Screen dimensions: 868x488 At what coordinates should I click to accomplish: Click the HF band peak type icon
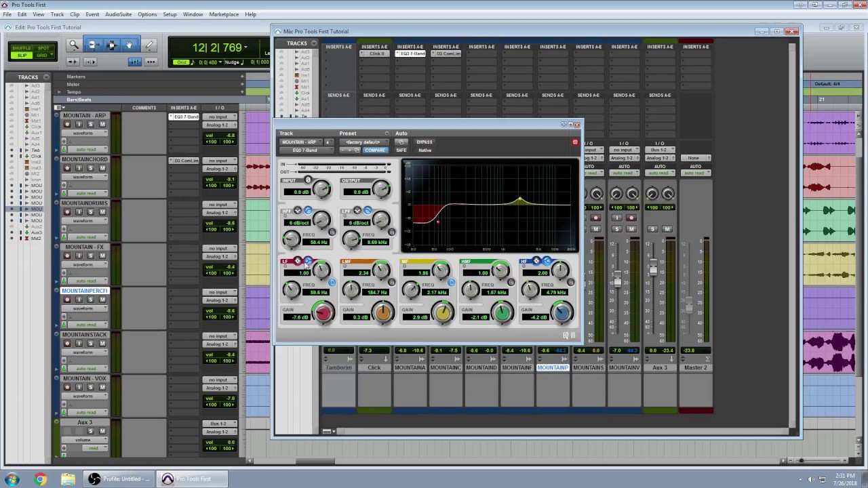coord(536,261)
